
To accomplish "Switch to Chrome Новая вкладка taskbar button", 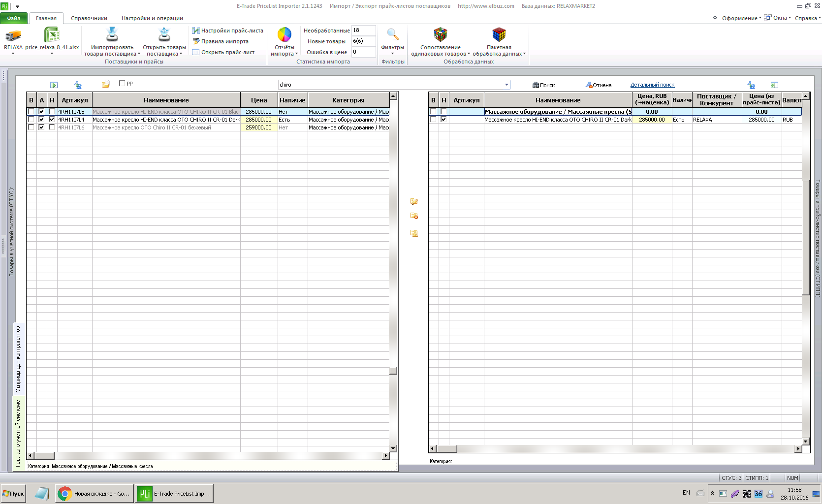I will tap(95, 494).
